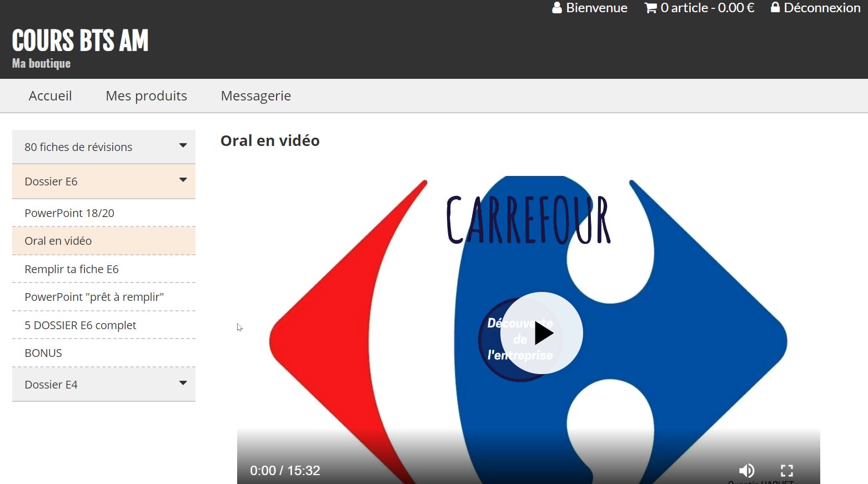Viewport: 868px width, 484px height.
Task: Click the 0:00 / 15:32 video time display
Action: pyautogui.click(x=285, y=471)
